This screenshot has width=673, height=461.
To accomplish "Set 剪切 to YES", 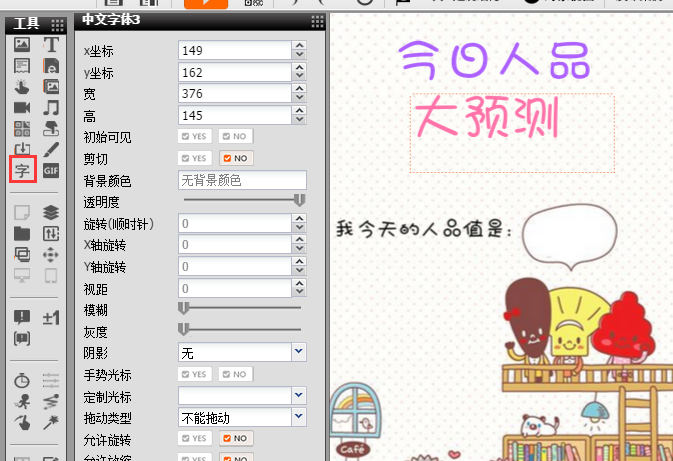I will (x=195, y=158).
